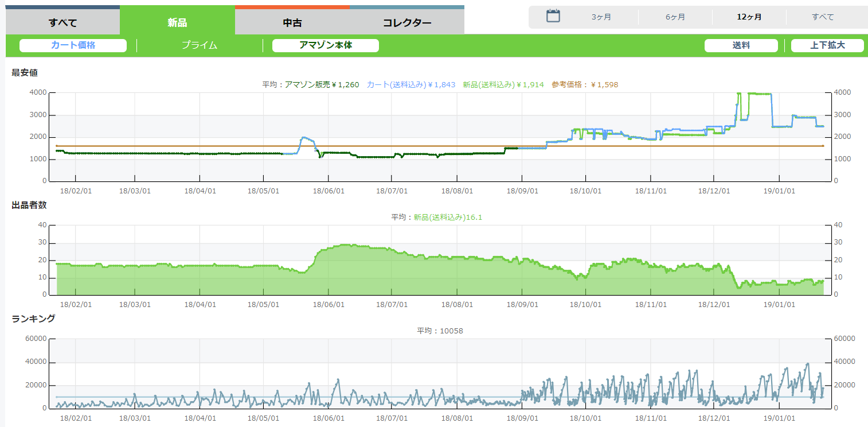Switch to the コレクター tab

(406, 23)
